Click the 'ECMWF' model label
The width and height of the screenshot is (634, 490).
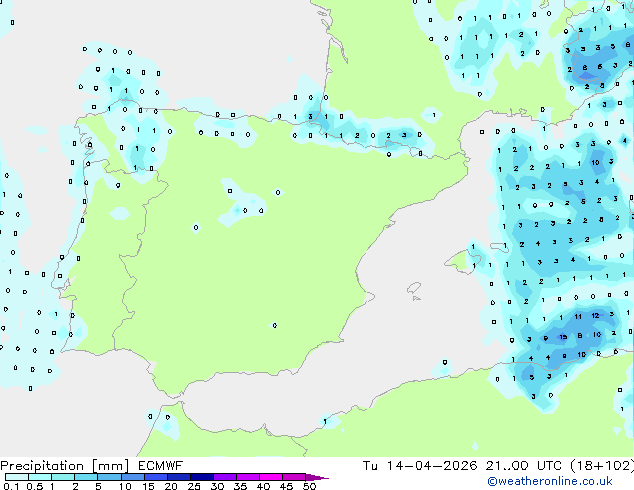pos(160,466)
